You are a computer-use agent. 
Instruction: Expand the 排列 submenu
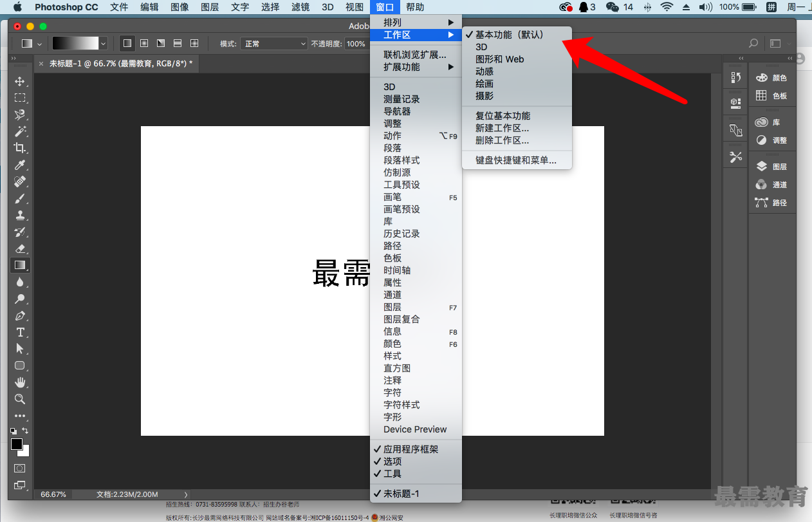point(416,23)
